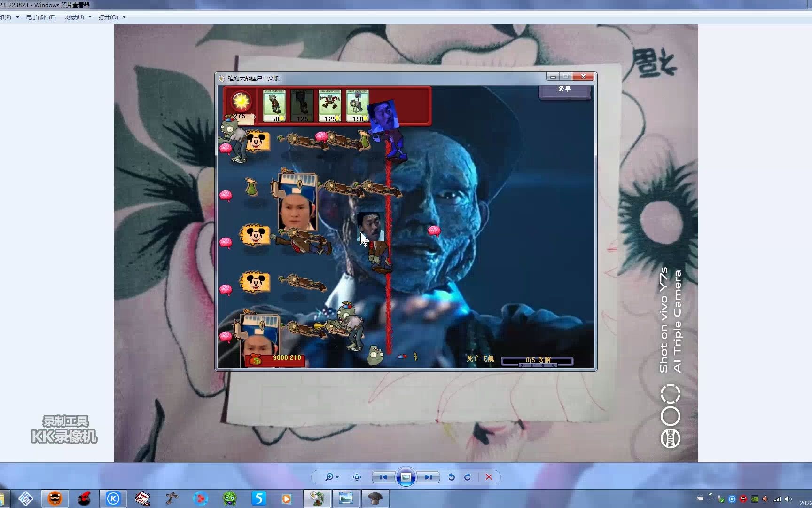The height and width of the screenshot is (508, 812).
Task: Click the NVIDIA tray icon
Action: click(755, 499)
